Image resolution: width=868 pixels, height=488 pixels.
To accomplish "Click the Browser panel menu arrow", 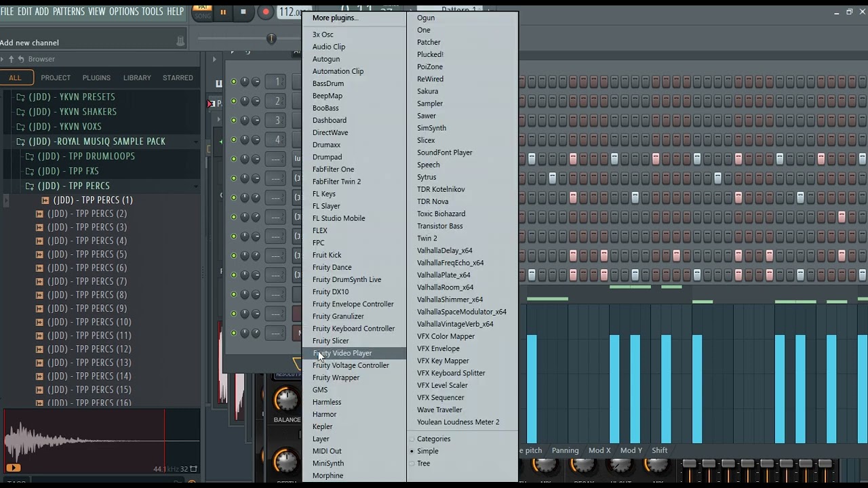I will click(3, 59).
